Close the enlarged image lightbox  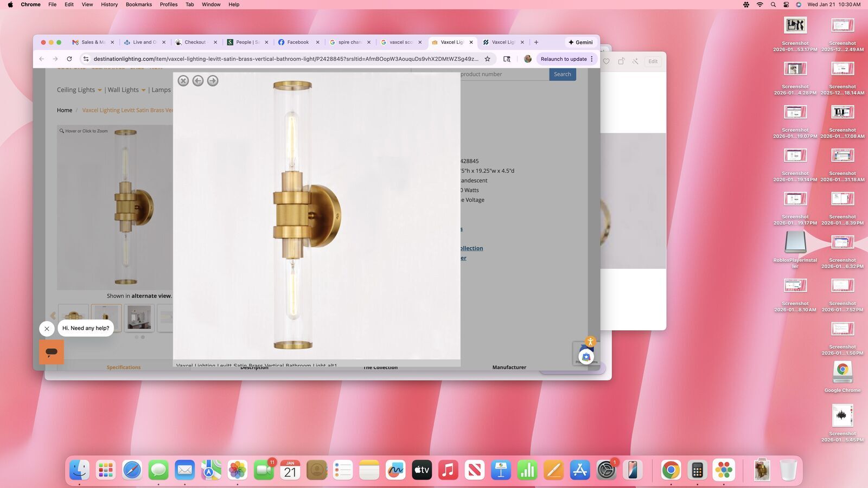(x=183, y=81)
